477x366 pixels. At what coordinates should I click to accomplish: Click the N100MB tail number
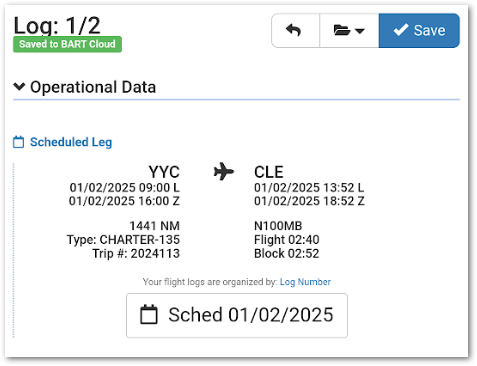278,226
